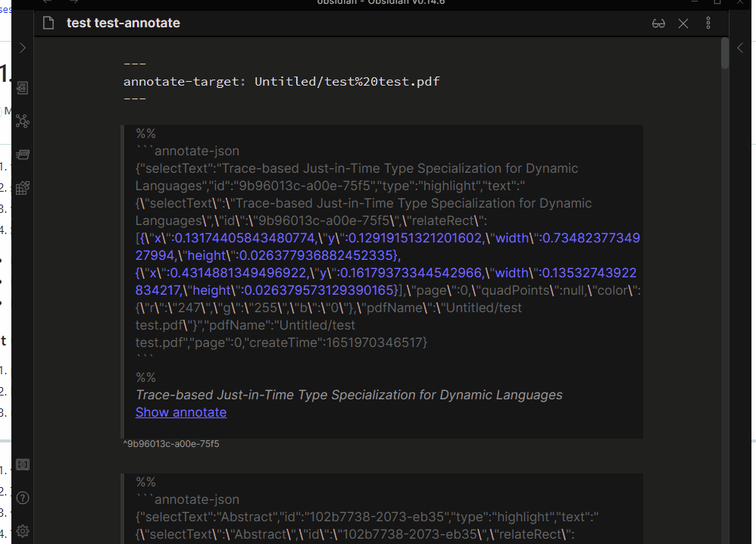Viewport: 756px width, 544px height.
Task: Open graph view from ribbon
Action: [22, 120]
